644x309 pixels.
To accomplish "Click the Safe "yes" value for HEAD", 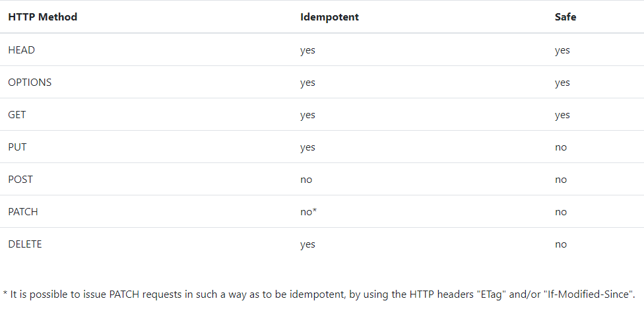I will pyautogui.click(x=562, y=50).
